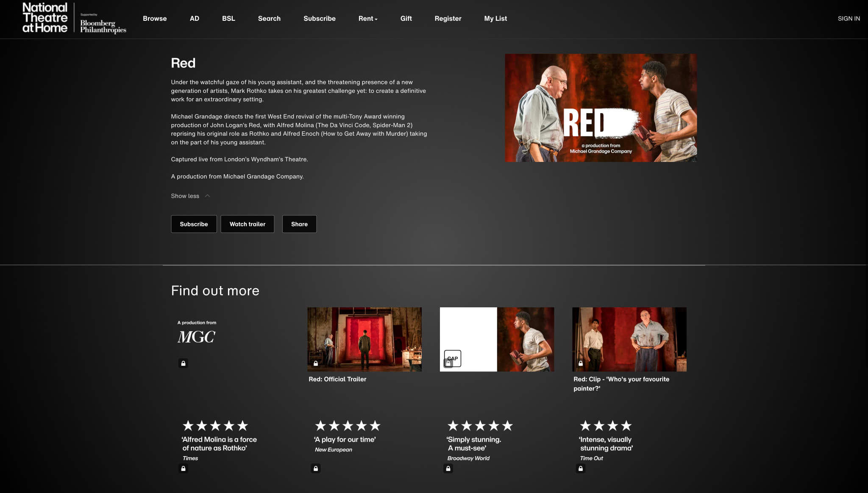Click the Watch trailer button
The image size is (868, 493).
click(x=248, y=224)
